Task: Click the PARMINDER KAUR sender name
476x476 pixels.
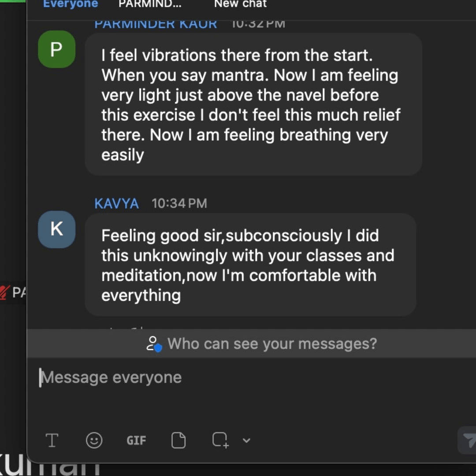Action: 156,24
